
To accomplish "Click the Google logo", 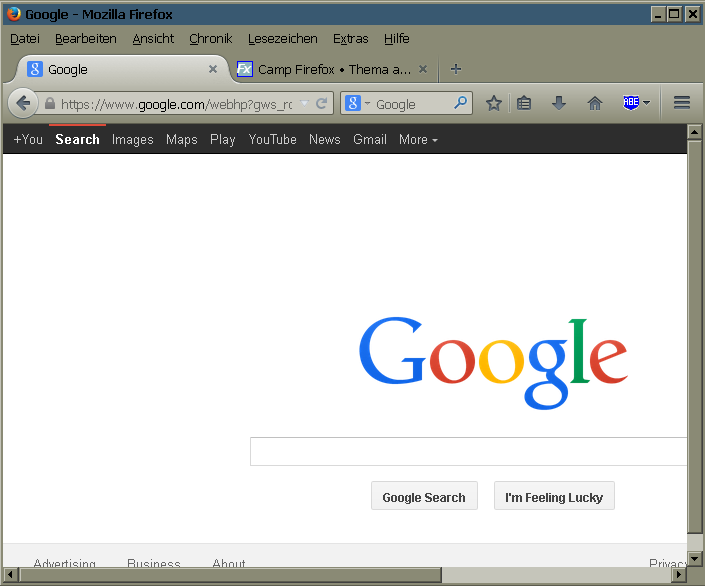I will (x=493, y=362).
